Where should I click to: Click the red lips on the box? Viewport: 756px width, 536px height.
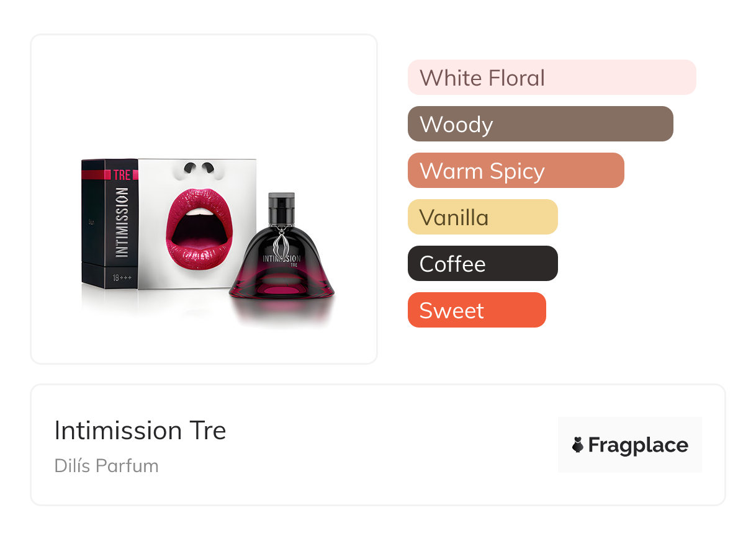[x=199, y=230]
